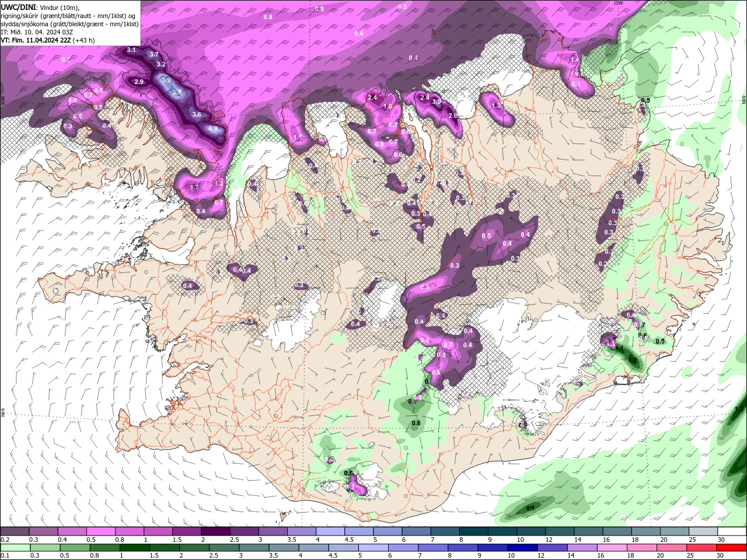
Task: Pick upper legend swatch between 0.8 and 1
Action: [129, 531]
